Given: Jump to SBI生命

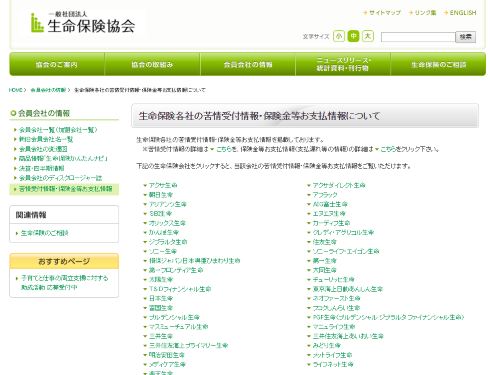Looking at the screenshot, I should point(160,213).
